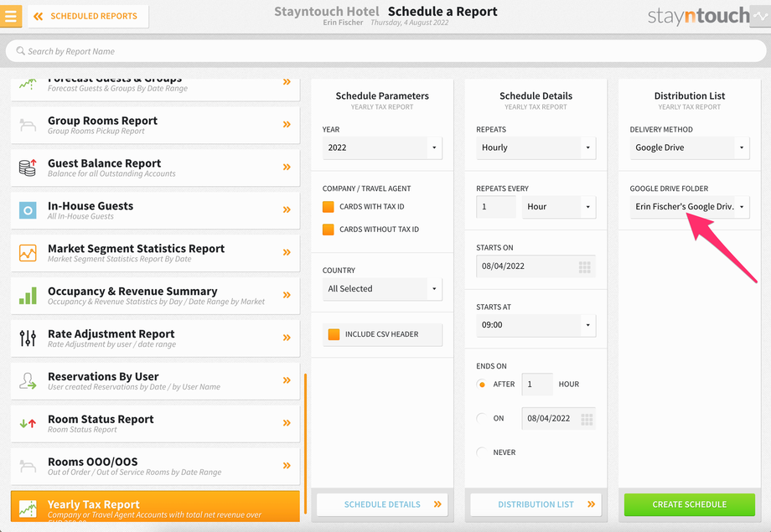Open calendar picker for Ends On date
771x532 pixels.
pos(587,419)
